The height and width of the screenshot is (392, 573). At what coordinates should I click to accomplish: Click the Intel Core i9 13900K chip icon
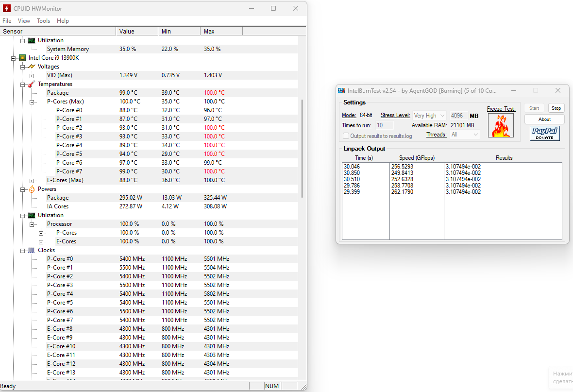[x=22, y=58]
